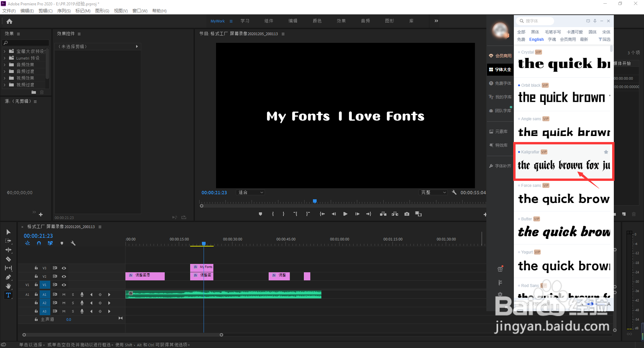Open the 文件(F) menu
Screen dimensions: 644x348
click(x=9, y=11)
